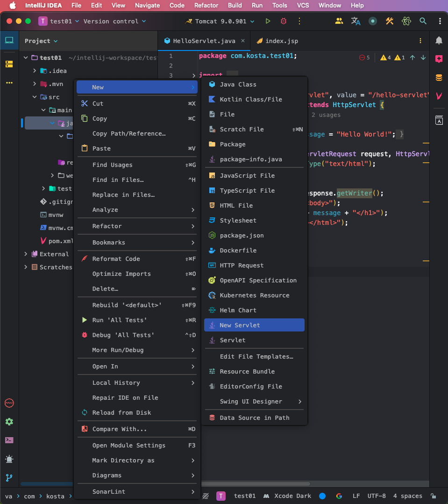Open the Version control dropdown
Screen dimensions: 448x504
point(114,21)
